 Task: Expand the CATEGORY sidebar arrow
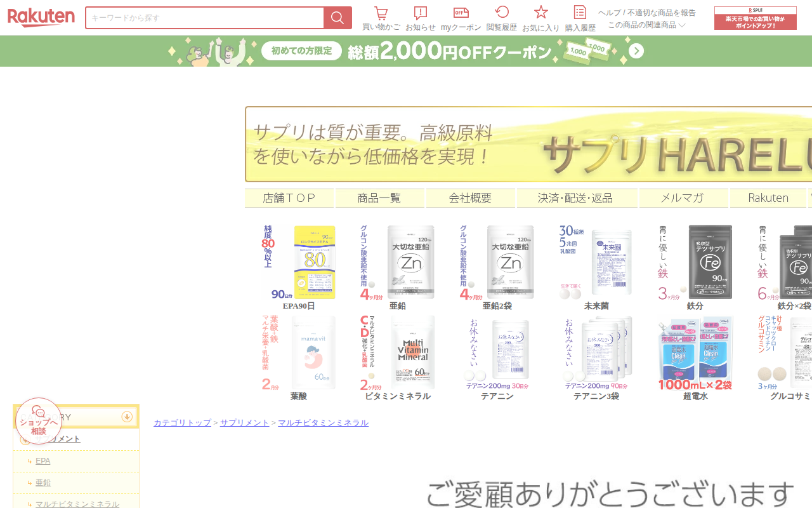point(127,417)
